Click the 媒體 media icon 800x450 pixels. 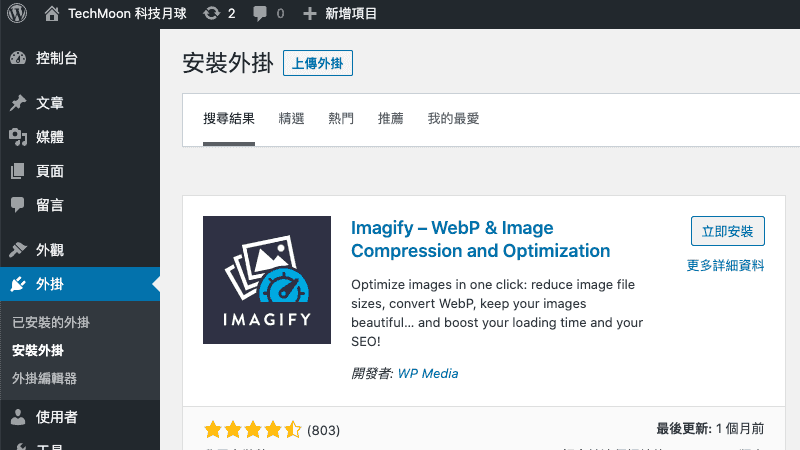[x=18, y=137]
